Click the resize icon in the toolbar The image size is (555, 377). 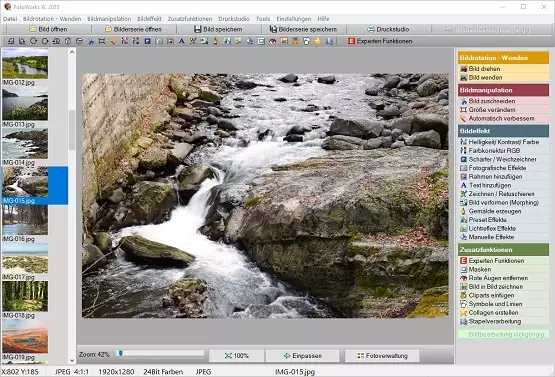pyautogui.click(x=102, y=41)
